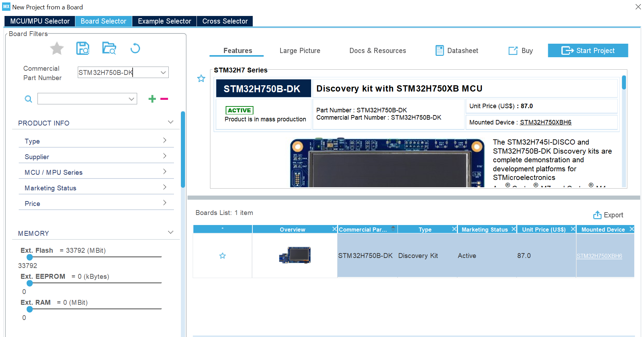The height and width of the screenshot is (337, 644).
Task: Mark the STM32H750B-DK as favorite
Action: tap(201, 79)
